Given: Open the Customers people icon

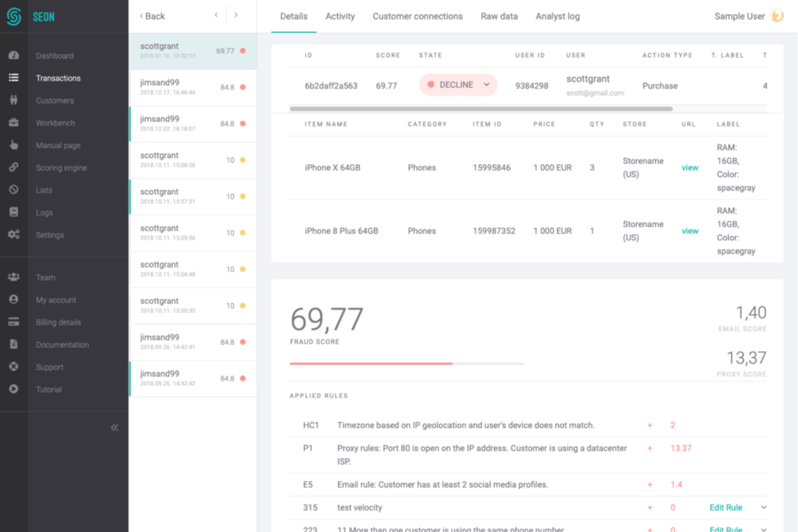Looking at the screenshot, I should pos(13,100).
